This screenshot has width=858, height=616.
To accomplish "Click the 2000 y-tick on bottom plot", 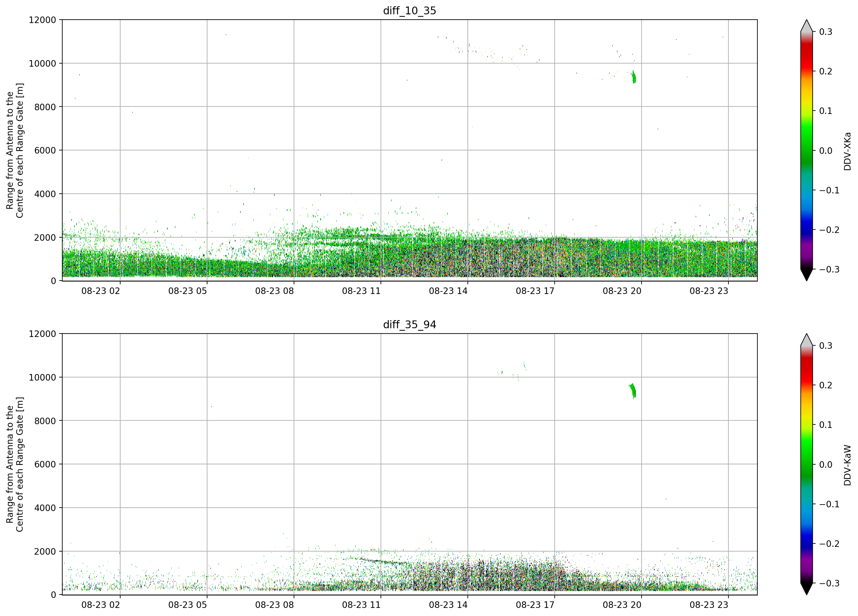I will click(x=45, y=551).
